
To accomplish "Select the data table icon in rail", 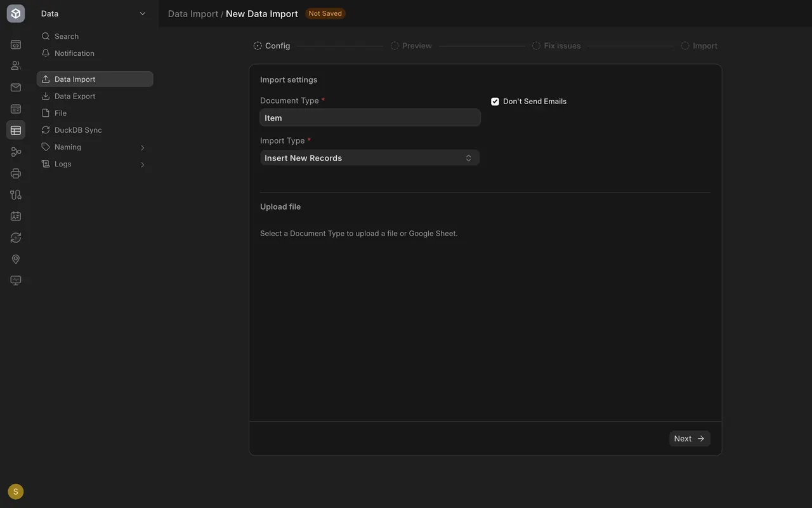I will click(x=16, y=130).
